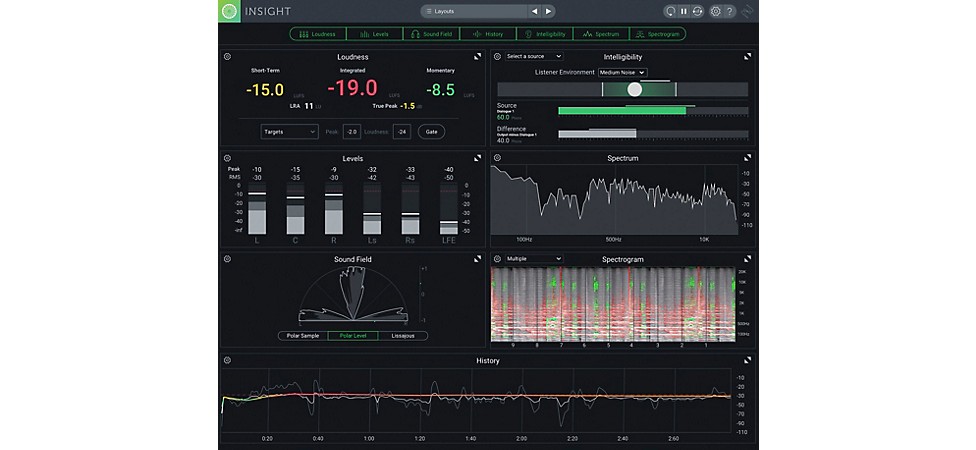Viewport: 976px width, 450px height.
Task: Open History panel settings gear
Action: click(x=227, y=360)
